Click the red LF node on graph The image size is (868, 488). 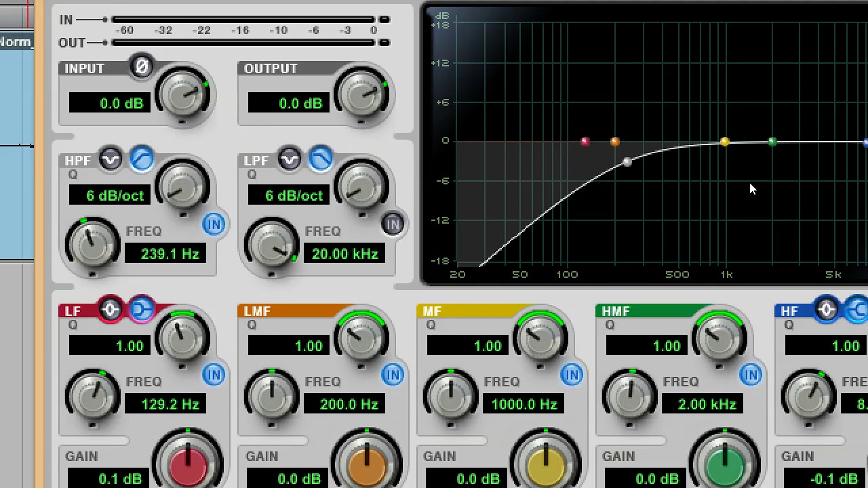coord(585,142)
